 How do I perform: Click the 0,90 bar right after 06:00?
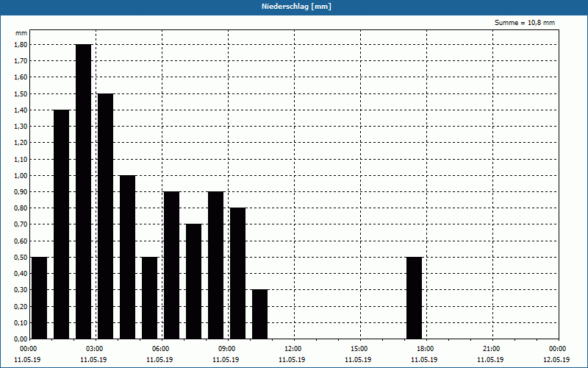coord(172,265)
